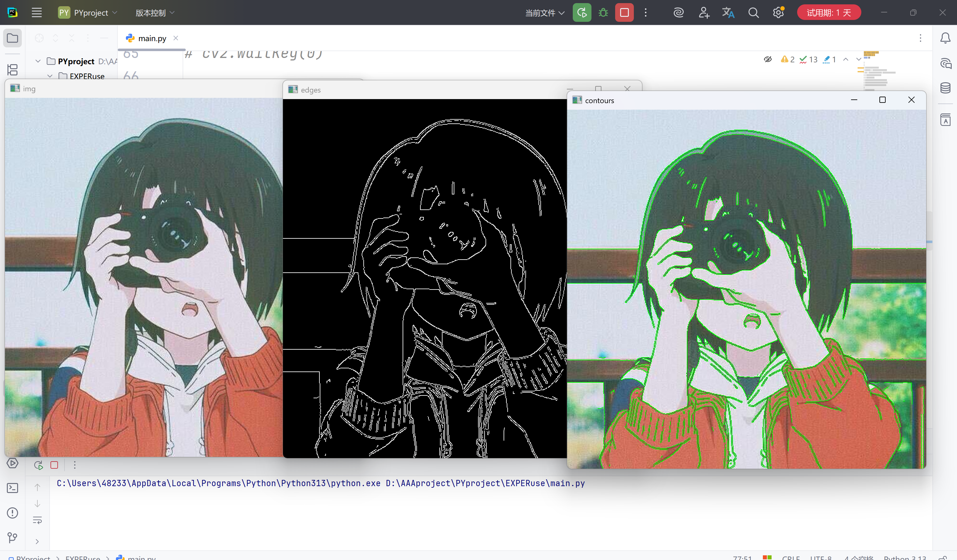Close the contours window

(x=912, y=100)
